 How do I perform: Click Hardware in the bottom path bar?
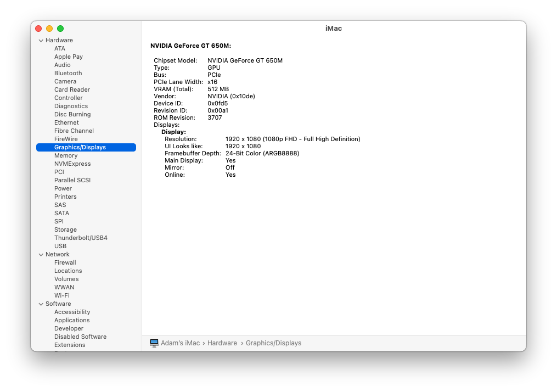pos(222,343)
